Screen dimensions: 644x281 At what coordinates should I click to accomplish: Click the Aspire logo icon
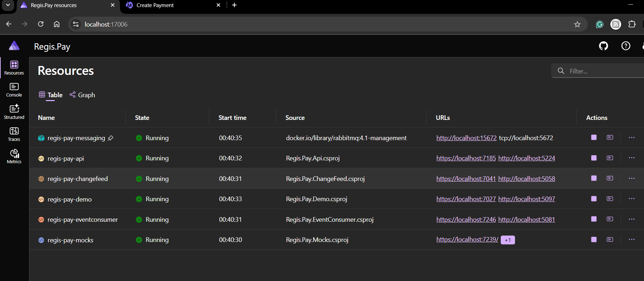coord(14,46)
